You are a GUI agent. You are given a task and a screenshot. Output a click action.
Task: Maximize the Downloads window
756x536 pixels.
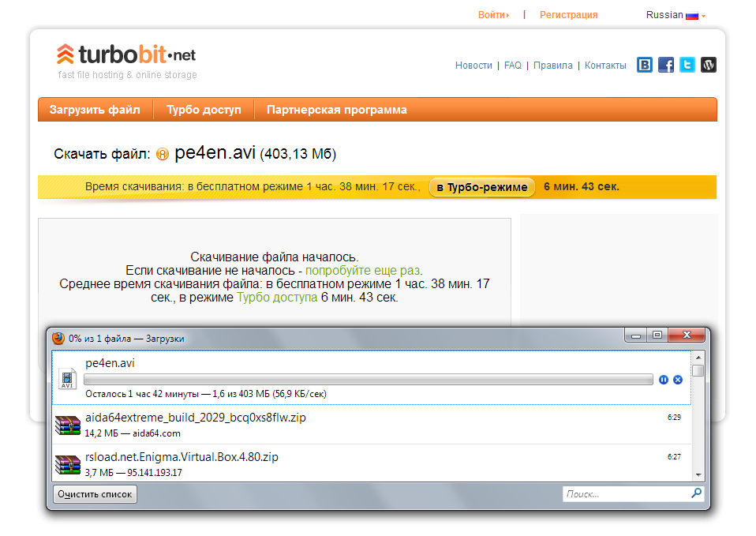tap(657, 335)
